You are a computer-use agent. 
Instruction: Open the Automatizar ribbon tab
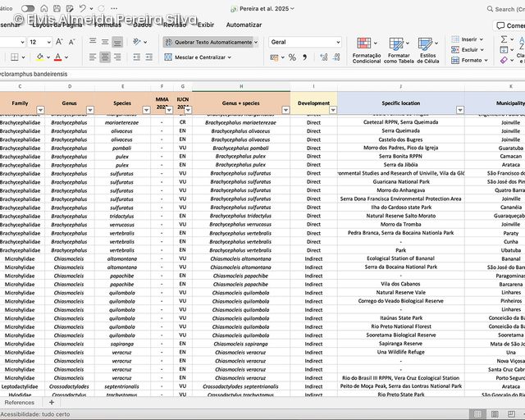coord(244,25)
